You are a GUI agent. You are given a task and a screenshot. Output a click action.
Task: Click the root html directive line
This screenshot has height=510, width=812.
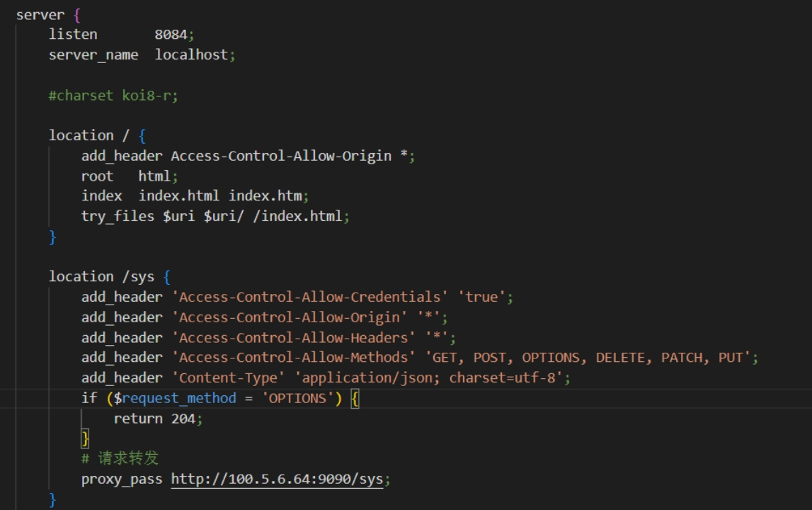point(130,176)
